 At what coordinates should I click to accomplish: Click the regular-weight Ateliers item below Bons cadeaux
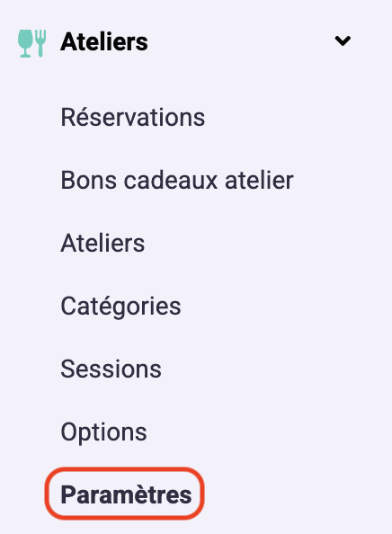click(x=102, y=243)
